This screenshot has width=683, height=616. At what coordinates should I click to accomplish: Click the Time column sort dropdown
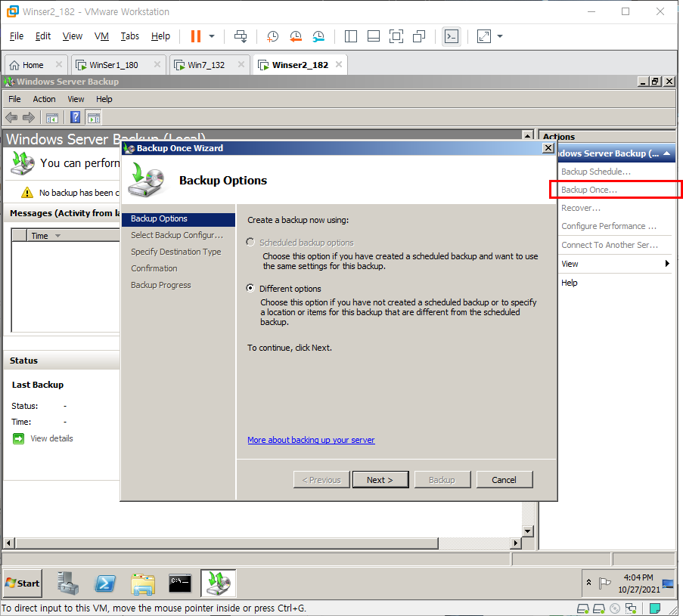click(57, 236)
